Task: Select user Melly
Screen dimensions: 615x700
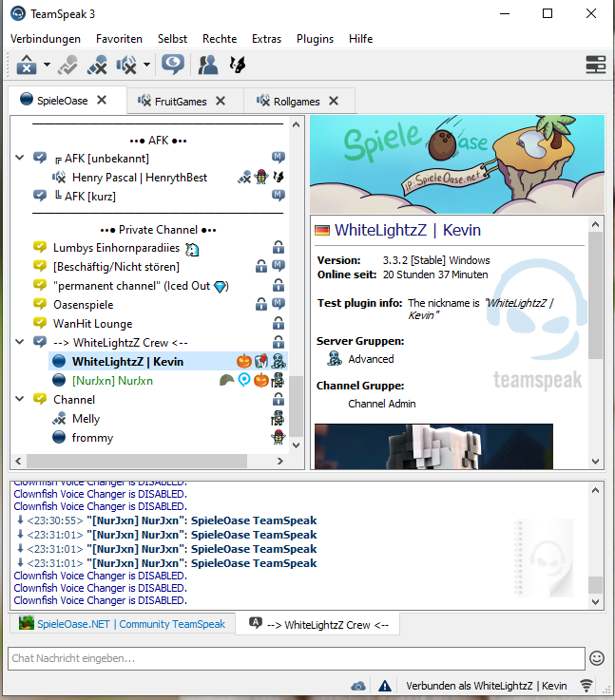Action: click(x=86, y=419)
